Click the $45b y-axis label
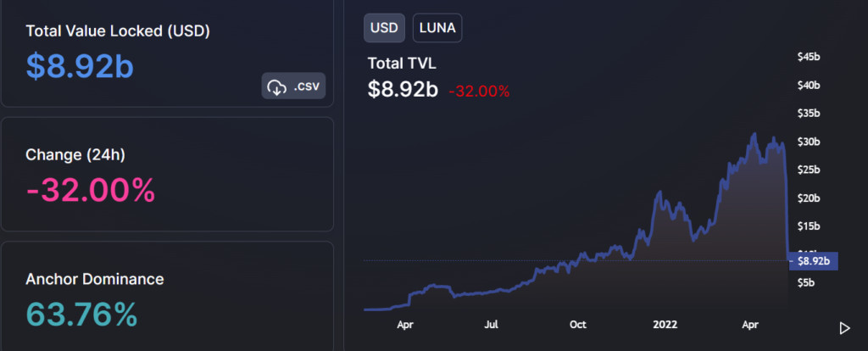Screen dimensions: 868x351 point(810,57)
